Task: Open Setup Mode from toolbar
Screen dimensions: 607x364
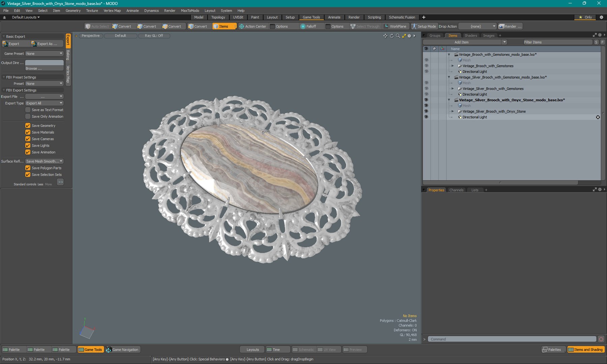Action: pyautogui.click(x=424, y=26)
